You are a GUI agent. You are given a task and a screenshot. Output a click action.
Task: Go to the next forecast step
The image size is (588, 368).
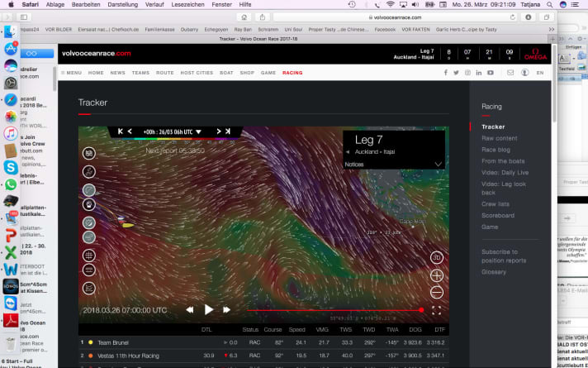pyautogui.click(x=219, y=131)
